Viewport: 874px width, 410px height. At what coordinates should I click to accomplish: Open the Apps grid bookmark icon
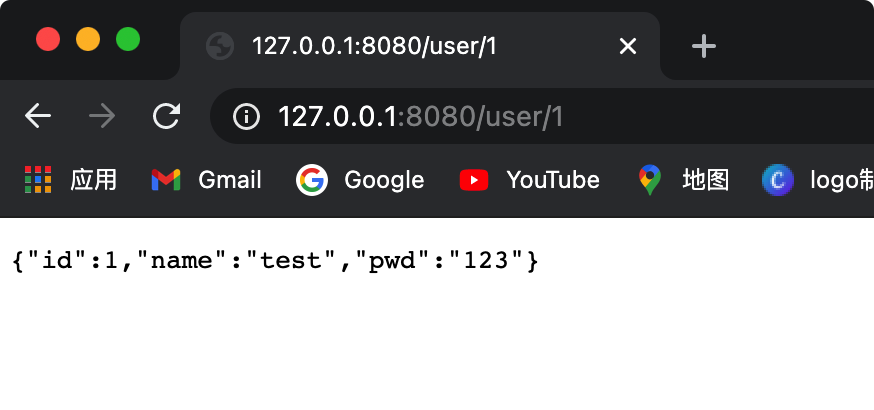(38, 180)
